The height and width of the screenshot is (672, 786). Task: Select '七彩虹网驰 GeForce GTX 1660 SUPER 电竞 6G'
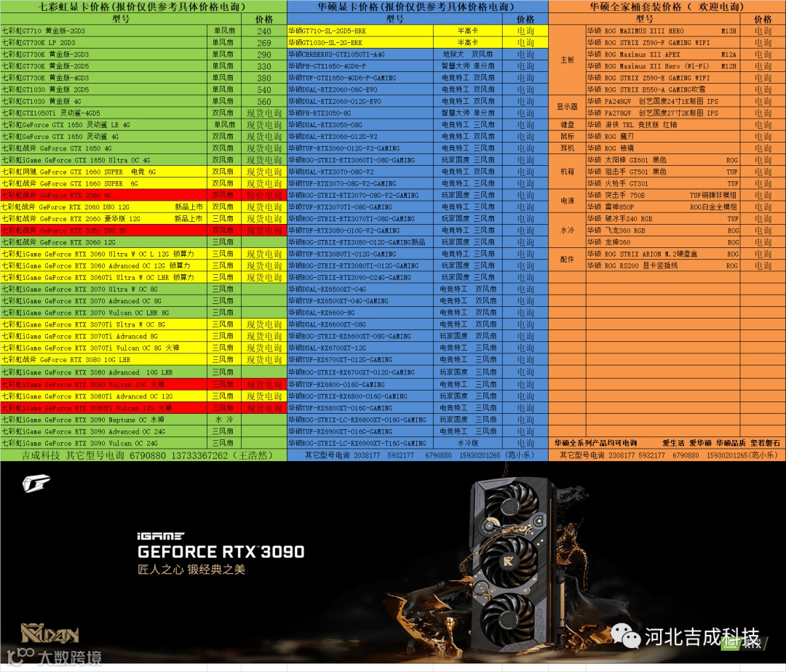coord(104,172)
